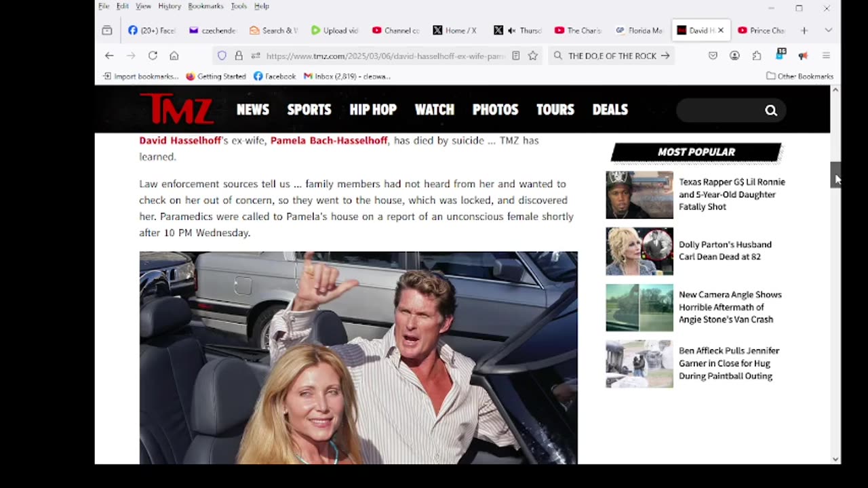Image resolution: width=868 pixels, height=488 pixels.
Task: Open the Firefox hamburger application menu
Action: pyautogui.click(x=826, y=56)
